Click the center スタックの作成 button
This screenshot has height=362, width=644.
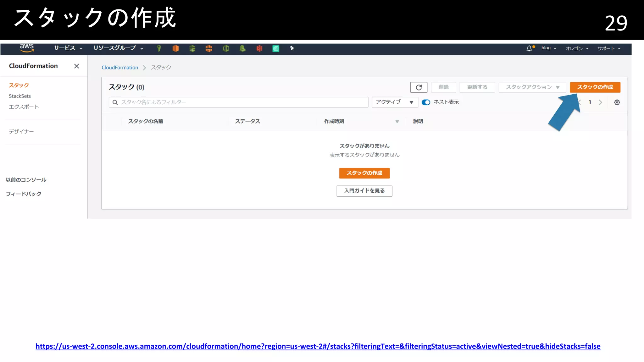pyautogui.click(x=364, y=173)
